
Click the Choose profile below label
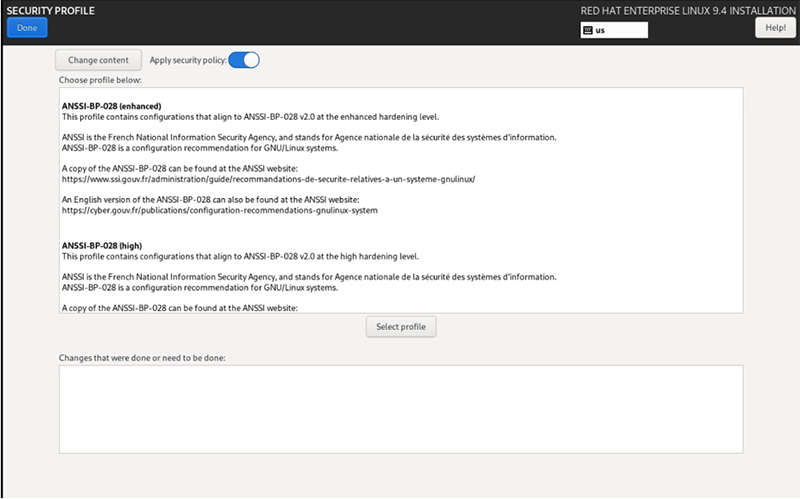coord(100,80)
